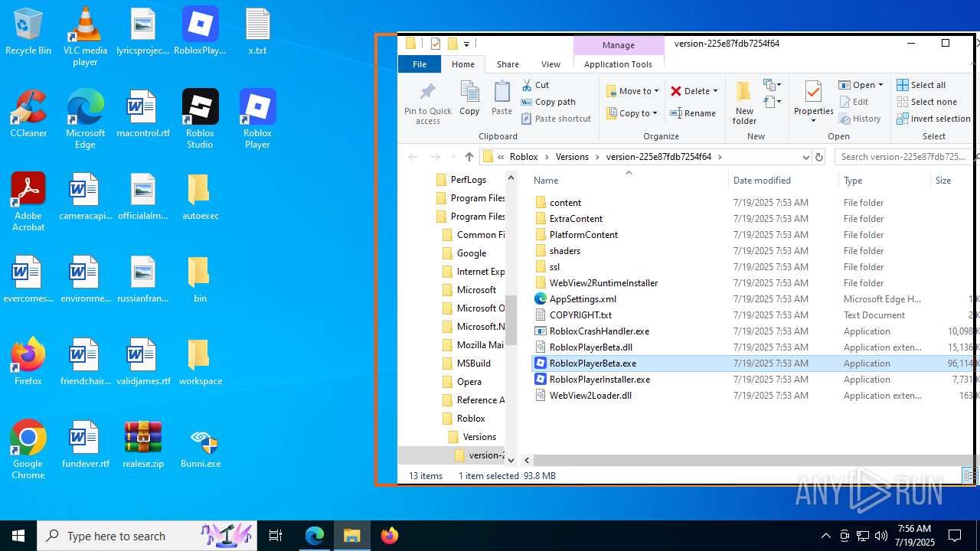Click History in Open group

pos(861,119)
